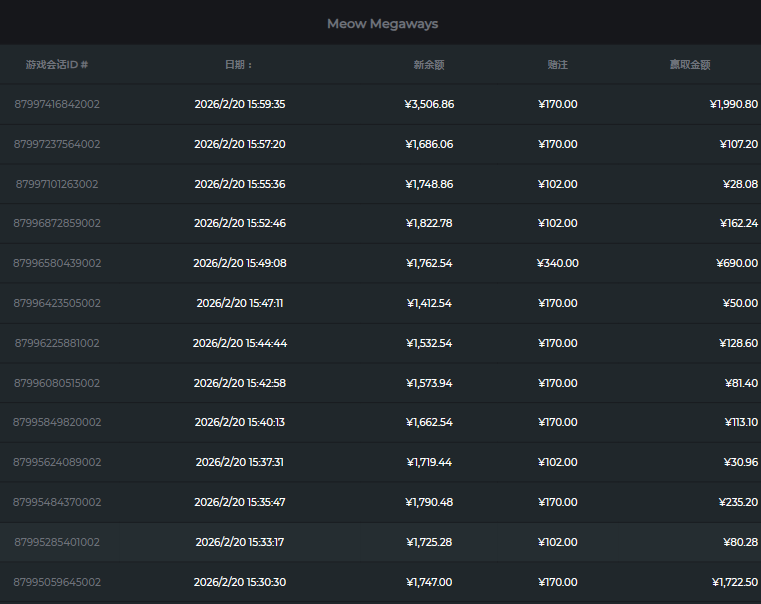Click session link 87997101263002

57,184
